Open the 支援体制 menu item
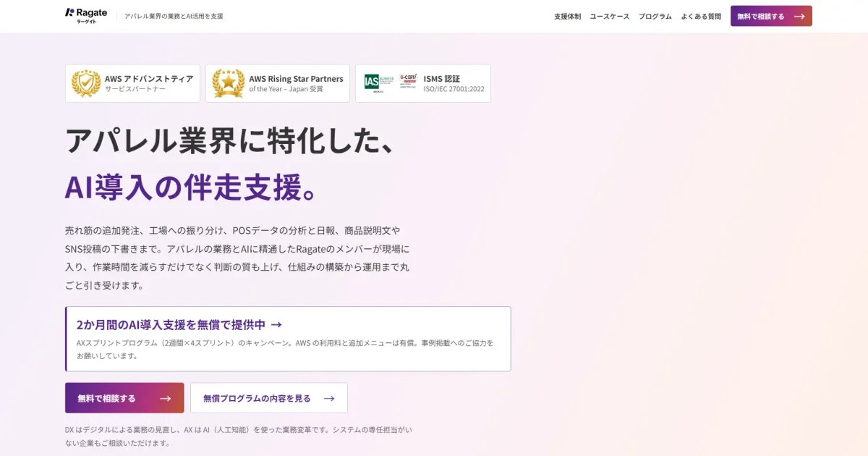 pos(567,16)
